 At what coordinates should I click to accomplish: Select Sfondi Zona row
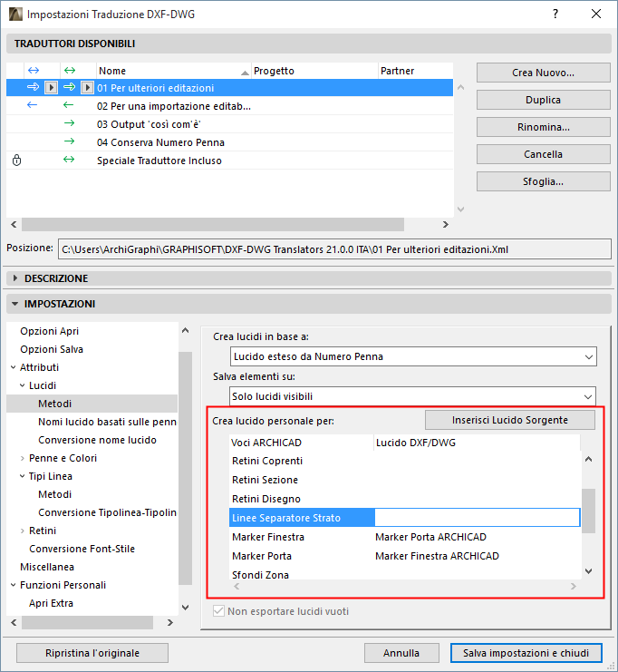pos(405,575)
